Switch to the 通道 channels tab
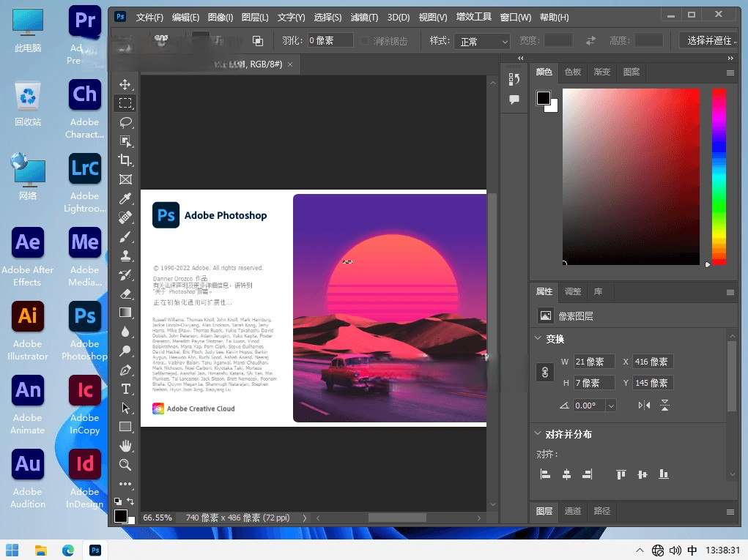Screen dimensions: 748x560 (x=572, y=511)
